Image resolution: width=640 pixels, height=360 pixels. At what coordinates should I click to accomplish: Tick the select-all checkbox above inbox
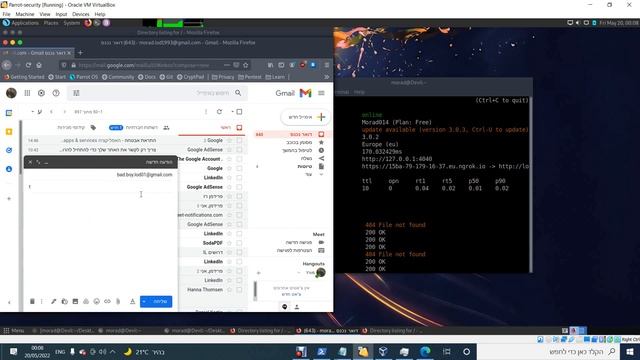point(240,111)
